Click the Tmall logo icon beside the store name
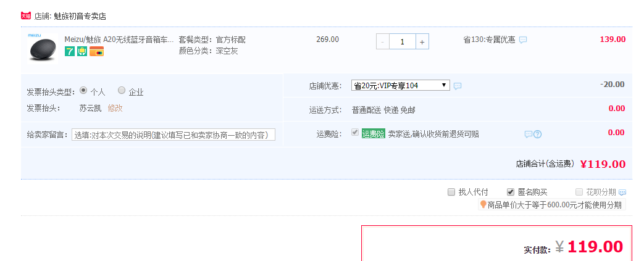 [x=26, y=15]
